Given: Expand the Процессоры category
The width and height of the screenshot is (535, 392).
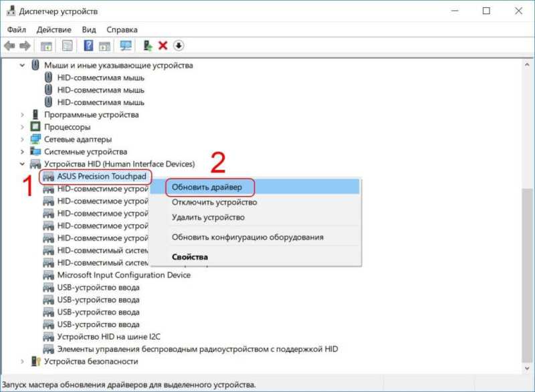Looking at the screenshot, I should pyautogui.click(x=22, y=127).
